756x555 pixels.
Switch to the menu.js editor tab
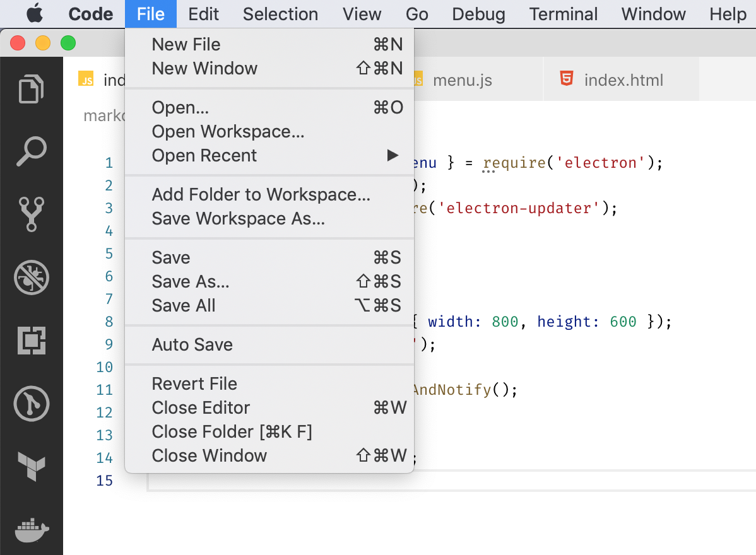[478, 79]
